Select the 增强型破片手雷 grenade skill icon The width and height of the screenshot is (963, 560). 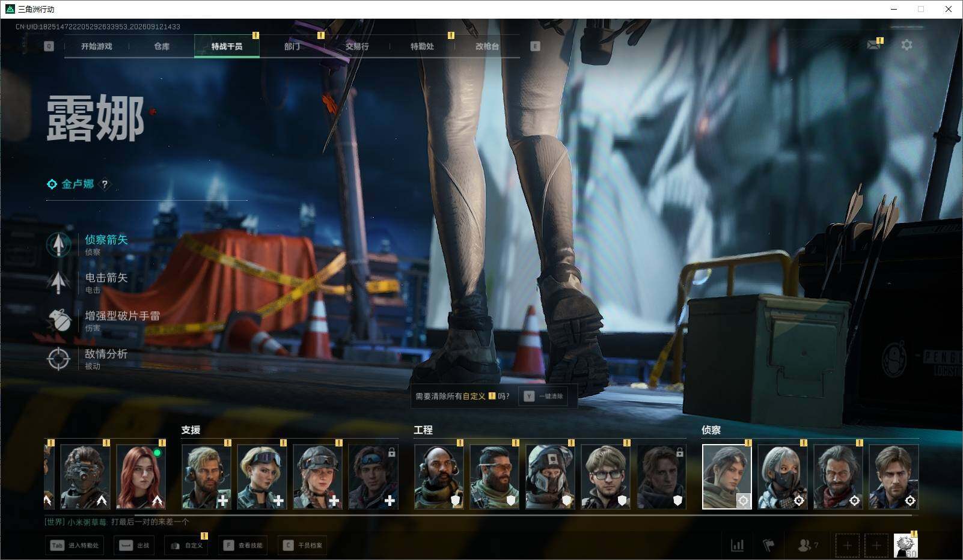tap(58, 320)
